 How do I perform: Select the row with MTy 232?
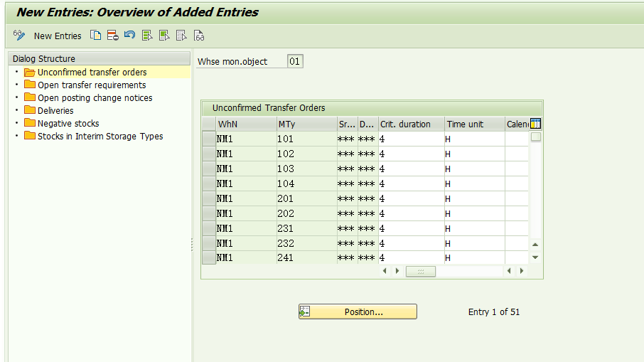tap(209, 243)
